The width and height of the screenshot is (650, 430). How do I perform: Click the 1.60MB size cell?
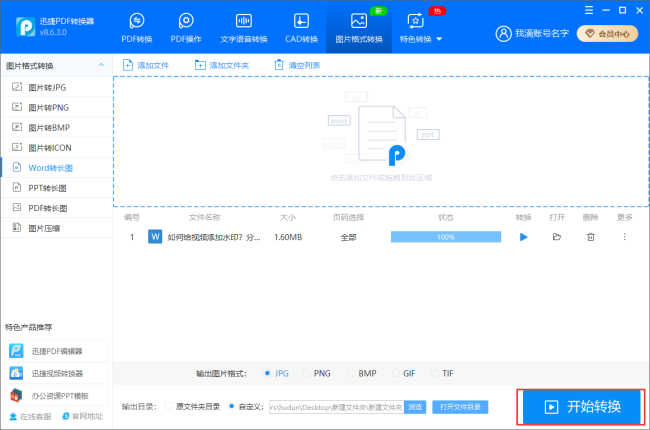(x=288, y=237)
